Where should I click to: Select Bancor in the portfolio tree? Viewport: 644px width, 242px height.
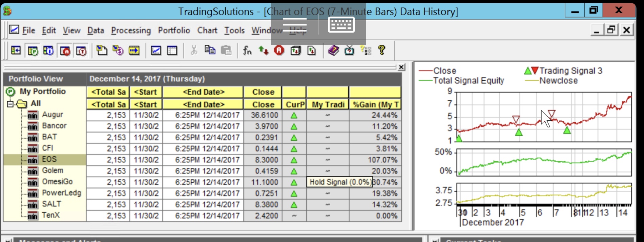point(54,126)
